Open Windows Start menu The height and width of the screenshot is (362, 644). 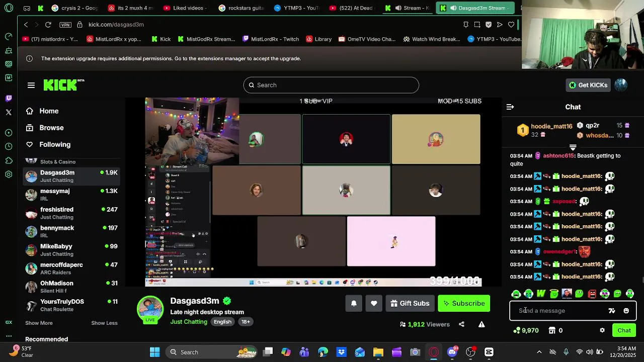click(x=155, y=352)
